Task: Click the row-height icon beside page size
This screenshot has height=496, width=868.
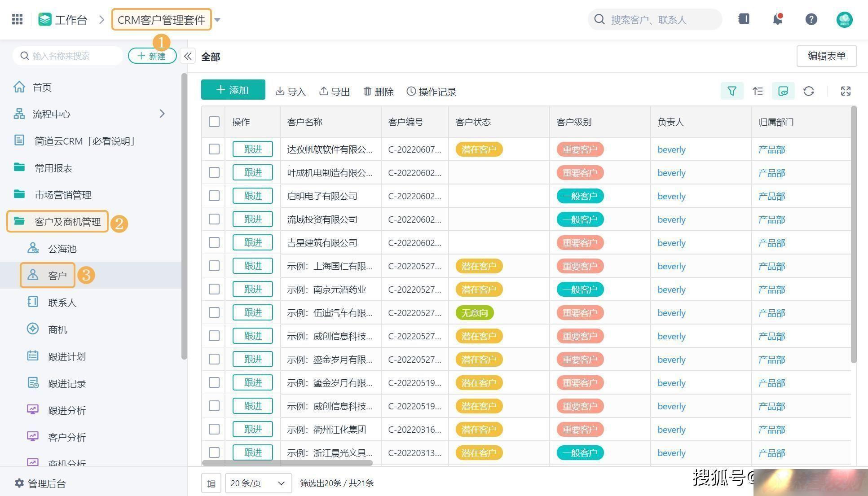Action: [211, 483]
